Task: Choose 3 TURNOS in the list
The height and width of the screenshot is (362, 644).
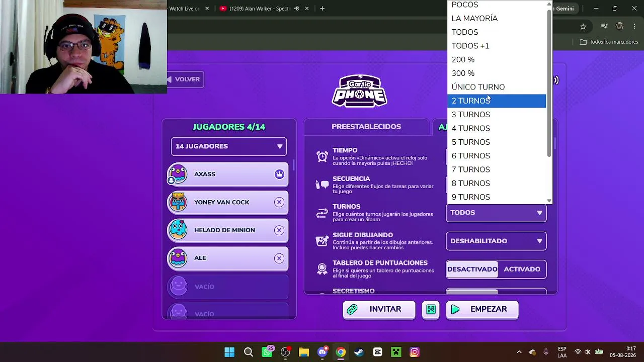Action: point(497,115)
